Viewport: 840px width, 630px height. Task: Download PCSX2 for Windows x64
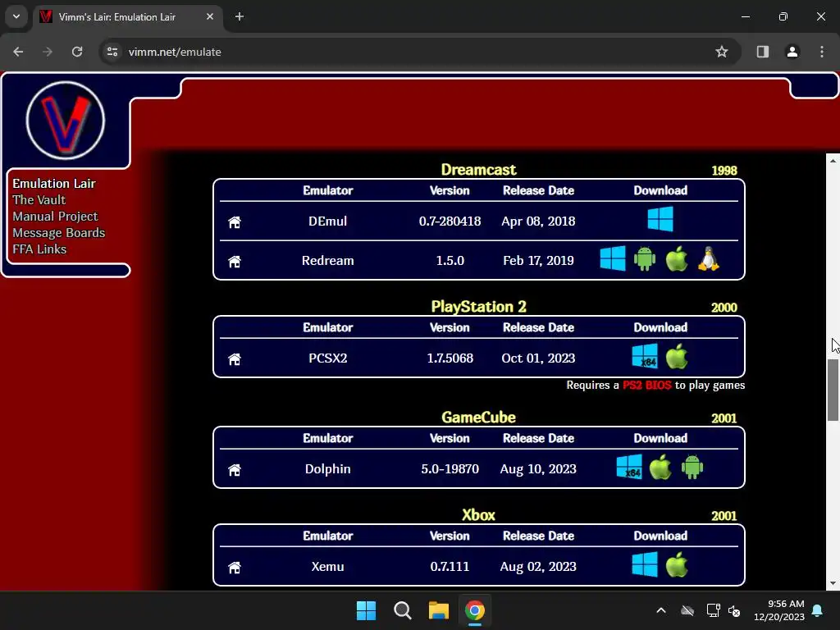click(645, 356)
